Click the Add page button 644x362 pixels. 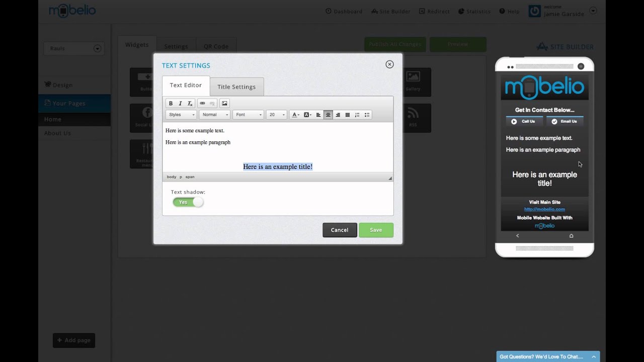pos(74,340)
